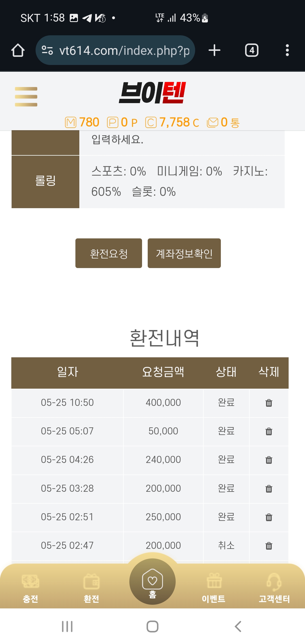Open the message inbox 0 통 indicator
Screen dimensions: 305x644
pos(223,122)
